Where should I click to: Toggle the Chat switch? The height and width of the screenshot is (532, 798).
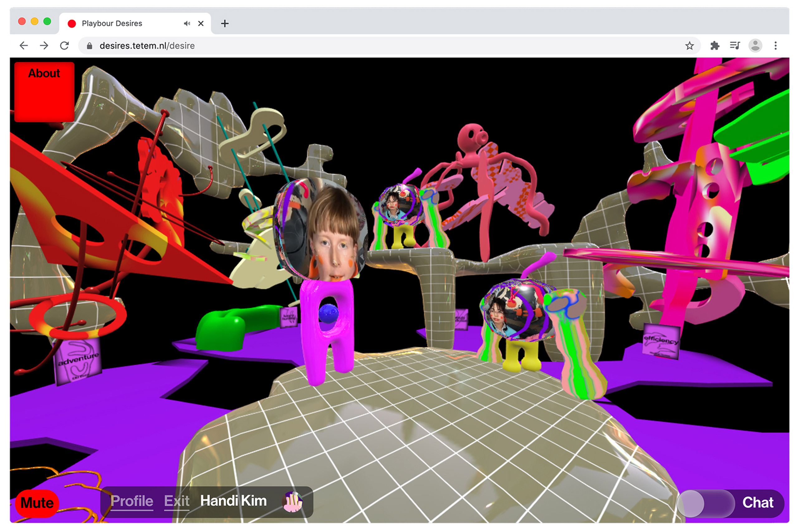706,504
